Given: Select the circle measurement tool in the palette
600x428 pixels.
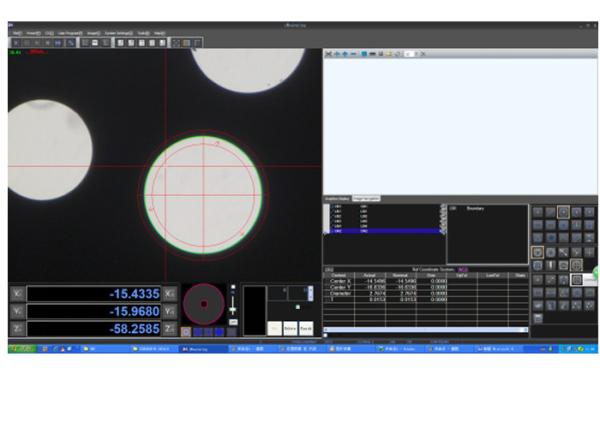Looking at the screenshot, I should pos(537,252).
